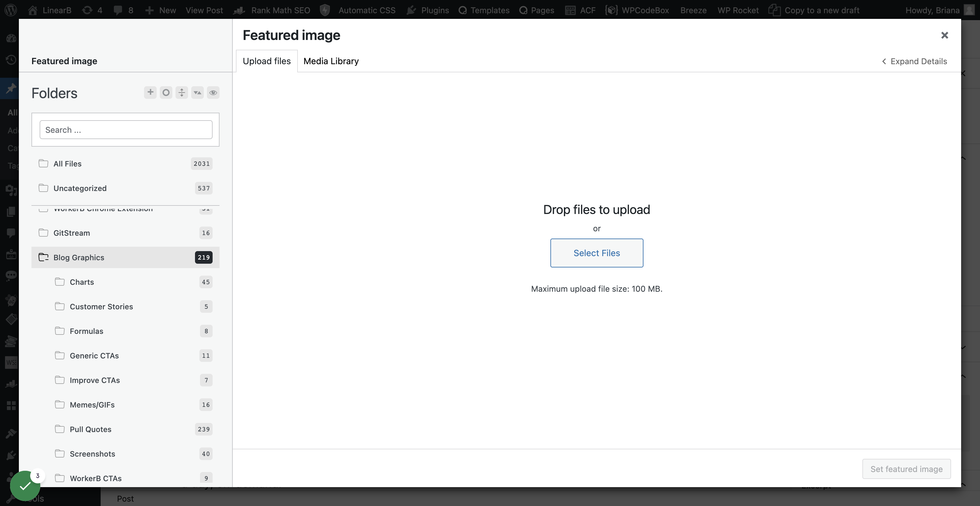Click the Set featured image button
The height and width of the screenshot is (506, 980).
point(906,469)
